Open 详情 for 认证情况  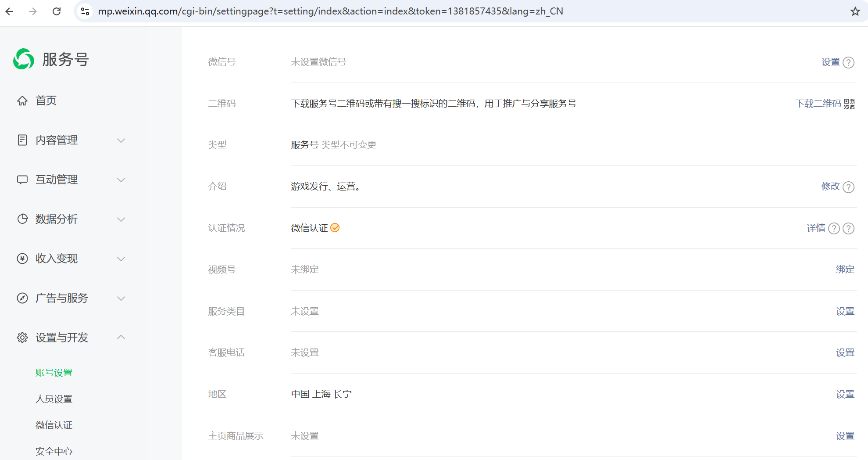point(816,228)
